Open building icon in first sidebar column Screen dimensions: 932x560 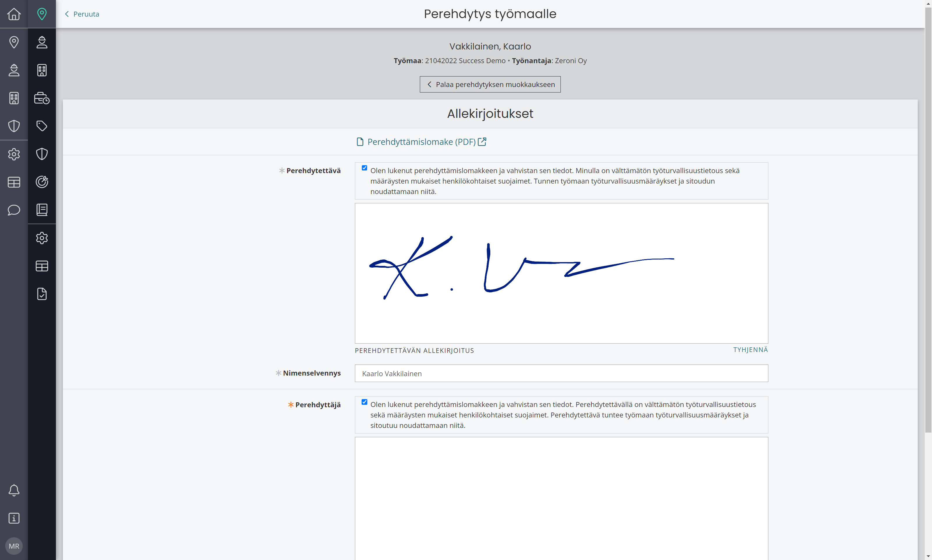14,98
